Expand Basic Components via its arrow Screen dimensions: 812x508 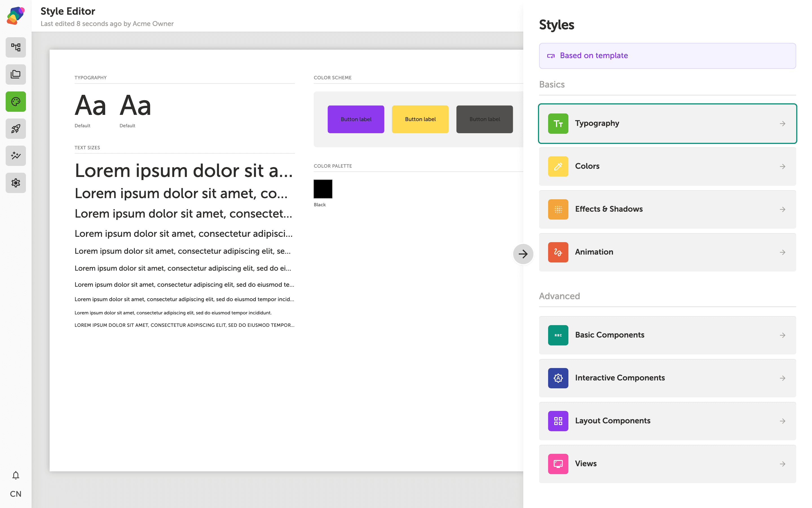782,335
